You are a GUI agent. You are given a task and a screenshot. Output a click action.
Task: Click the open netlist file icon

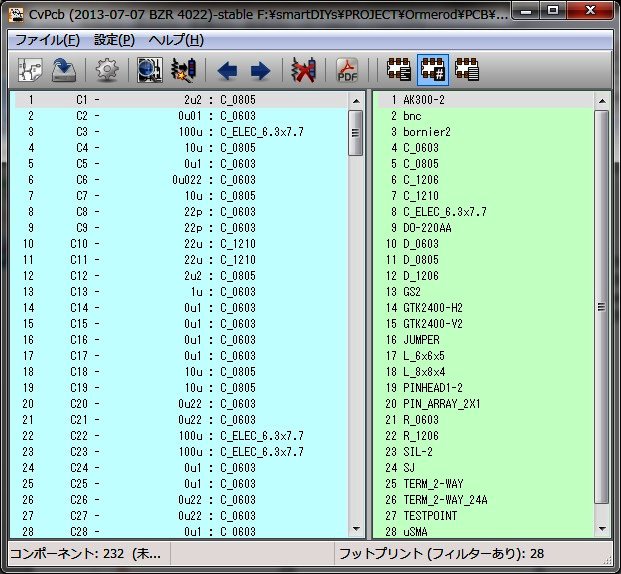coord(30,70)
